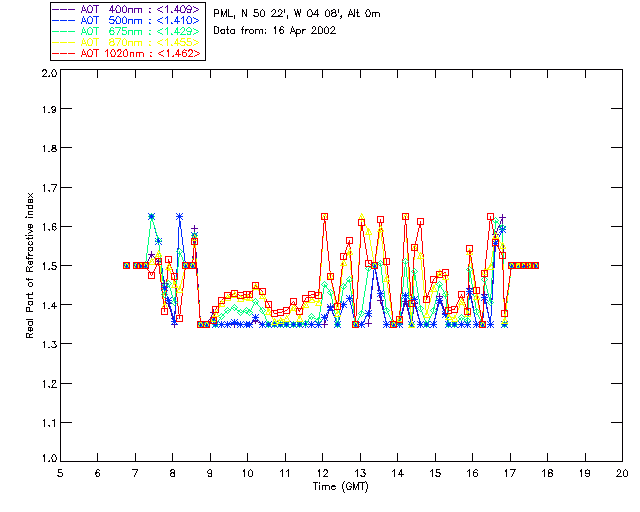Screen dimensions: 640x512
Task: Click the AOT 675nm legend entry
Action: 127,31
